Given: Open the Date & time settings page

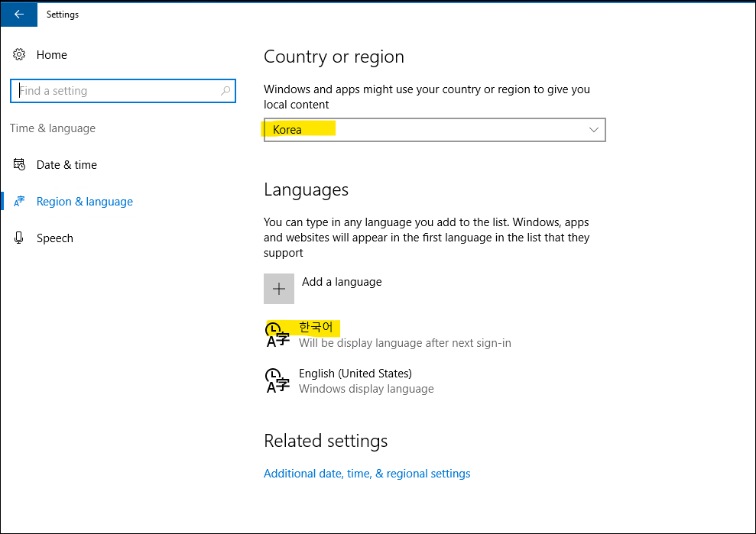Looking at the screenshot, I should (x=67, y=165).
